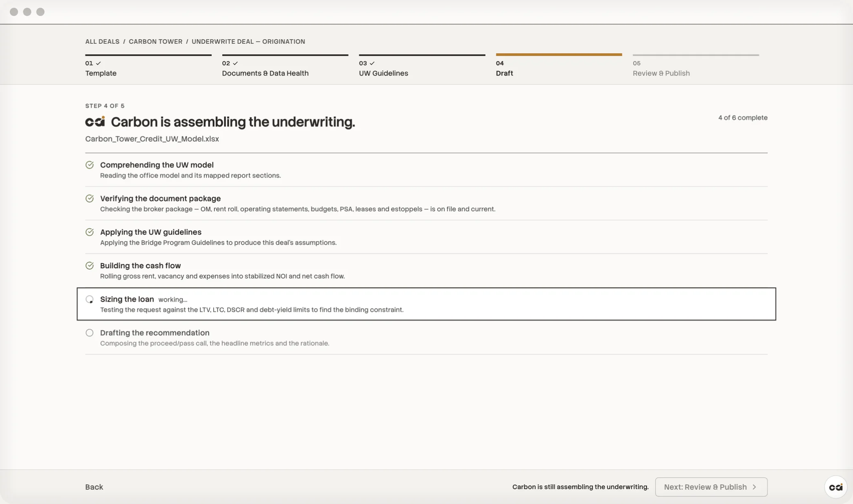Click the 'Comprehending the UW model' title
Screen dimensions: 853x504
157,165
